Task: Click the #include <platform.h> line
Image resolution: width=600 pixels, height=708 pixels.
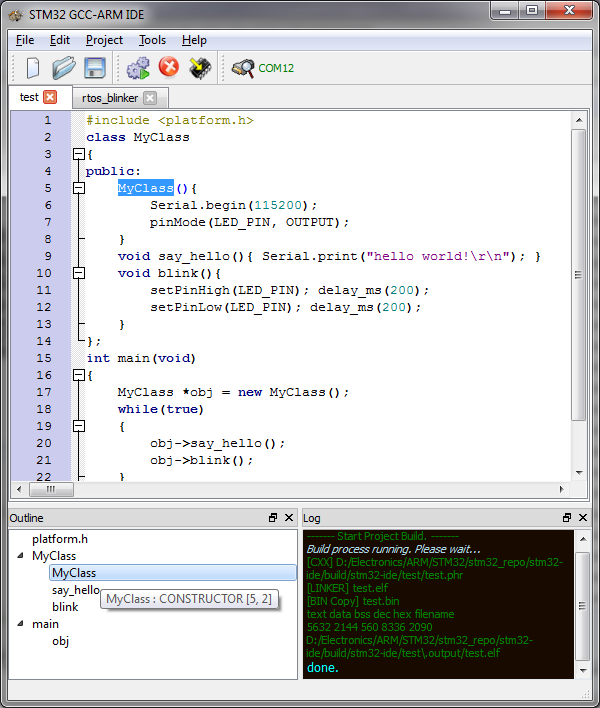Action: click(x=170, y=121)
